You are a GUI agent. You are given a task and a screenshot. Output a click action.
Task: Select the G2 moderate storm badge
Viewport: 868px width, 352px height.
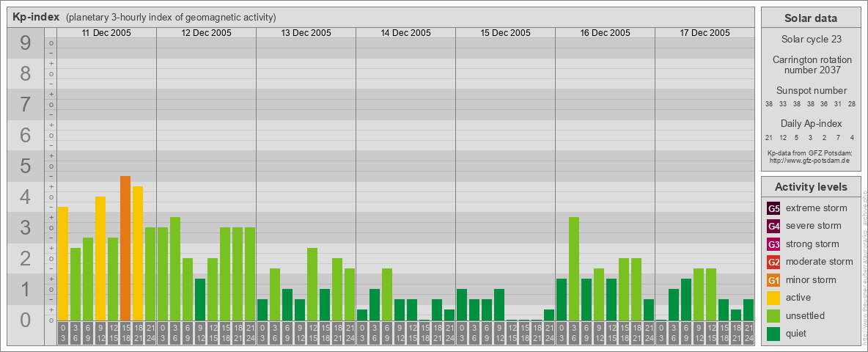tap(773, 262)
